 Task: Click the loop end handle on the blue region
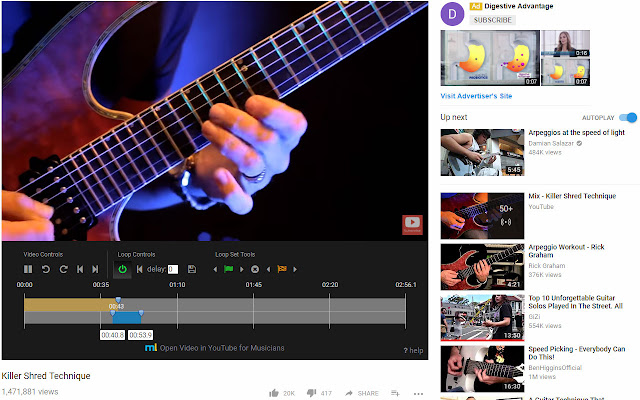(141, 313)
